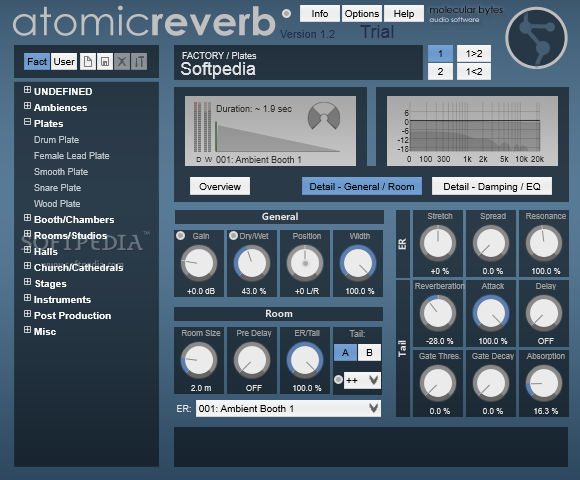The width and height of the screenshot is (580, 480).
Task: Collapse the Plates category
Action: tap(27, 122)
